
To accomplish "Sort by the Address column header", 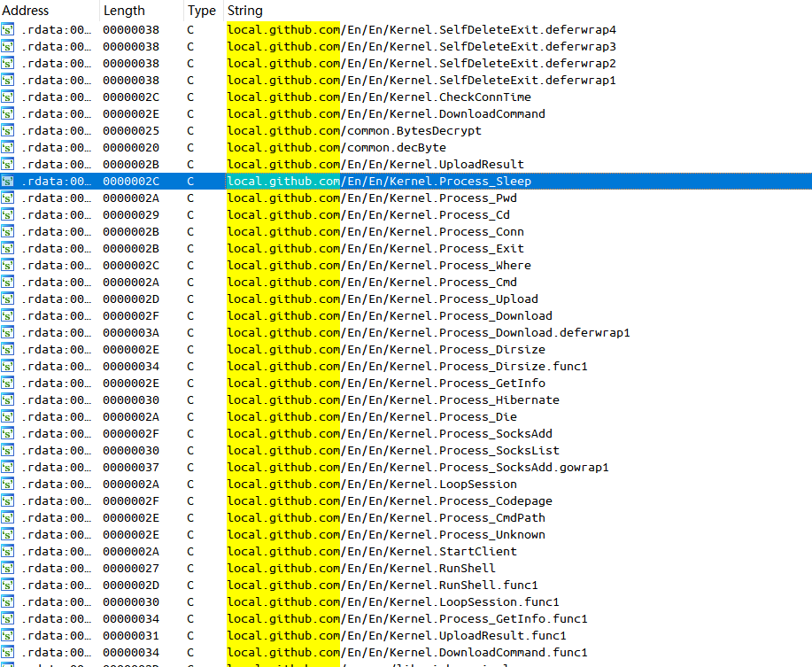I will tap(27, 11).
